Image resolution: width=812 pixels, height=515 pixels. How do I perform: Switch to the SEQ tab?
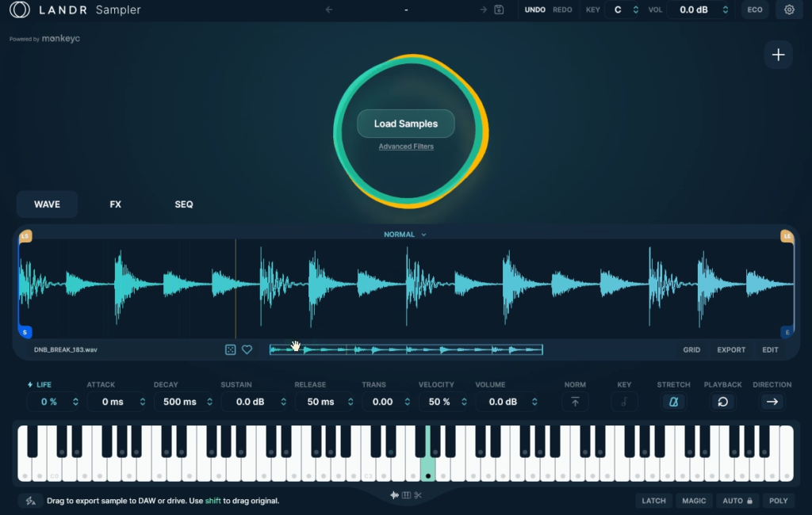(184, 204)
